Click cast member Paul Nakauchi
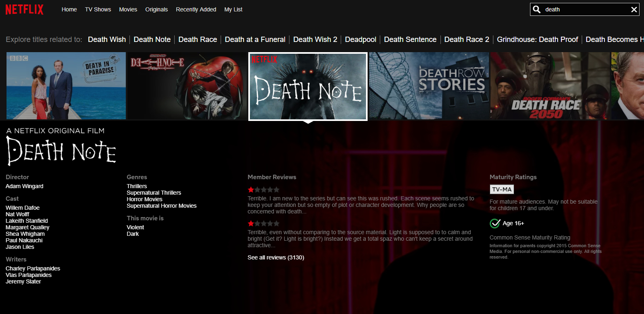This screenshot has width=644, height=314. point(24,240)
